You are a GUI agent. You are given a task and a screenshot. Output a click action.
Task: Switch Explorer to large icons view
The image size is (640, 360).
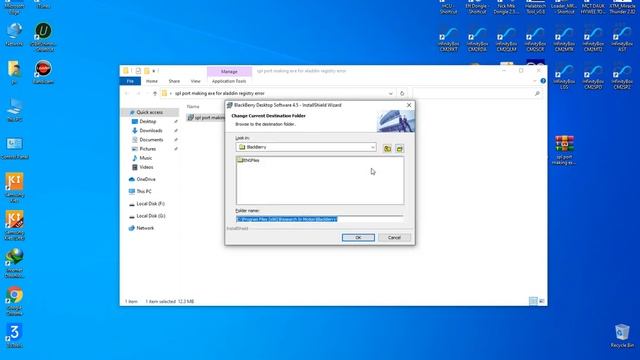tap(542, 301)
